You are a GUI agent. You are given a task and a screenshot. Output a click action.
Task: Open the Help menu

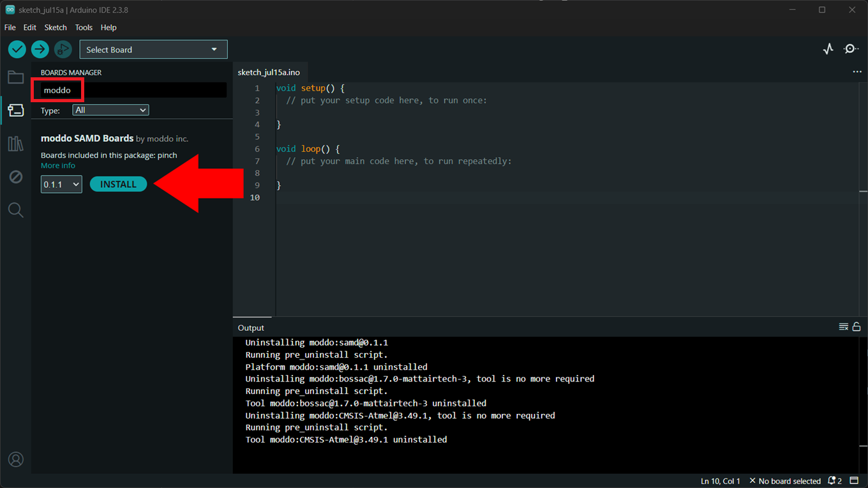pyautogui.click(x=108, y=27)
